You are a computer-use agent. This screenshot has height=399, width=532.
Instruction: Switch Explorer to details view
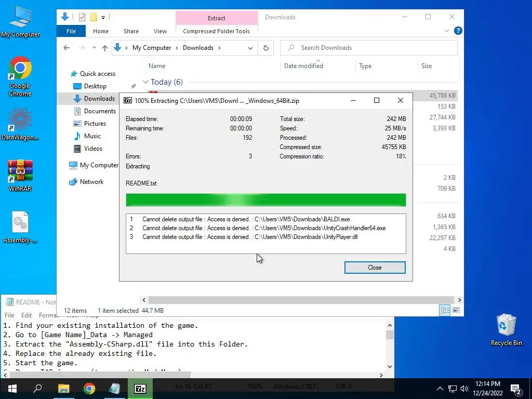pos(445,310)
